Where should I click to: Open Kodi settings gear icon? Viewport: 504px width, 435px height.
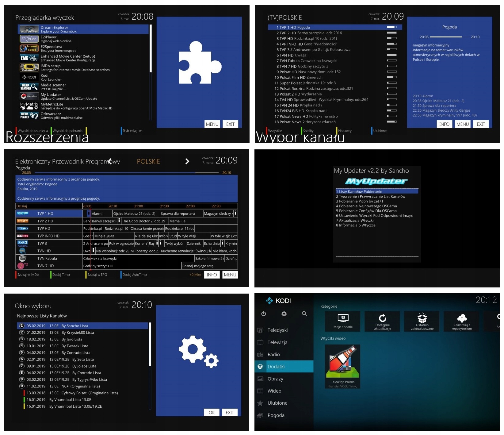pyautogui.click(x=284, y=314)
